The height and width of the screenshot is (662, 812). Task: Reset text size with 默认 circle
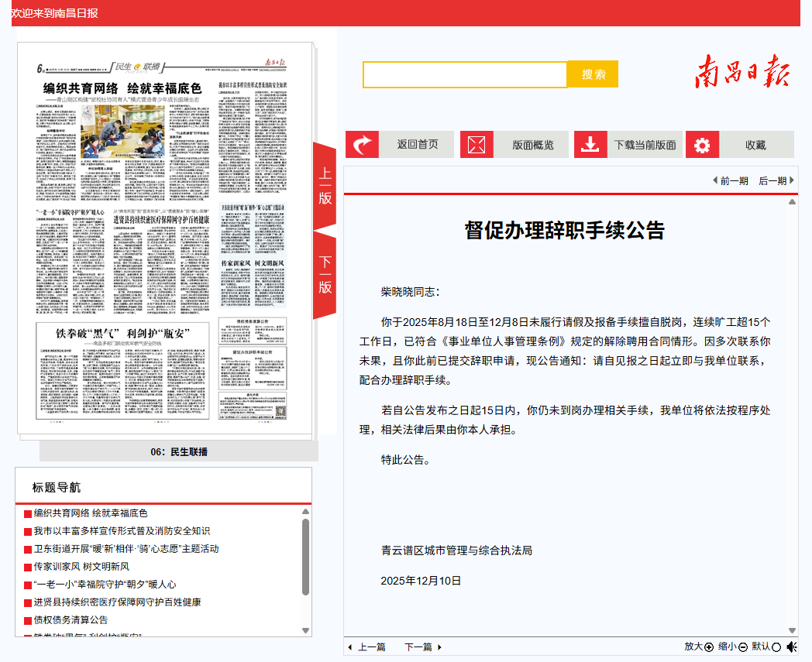(776, 647)
